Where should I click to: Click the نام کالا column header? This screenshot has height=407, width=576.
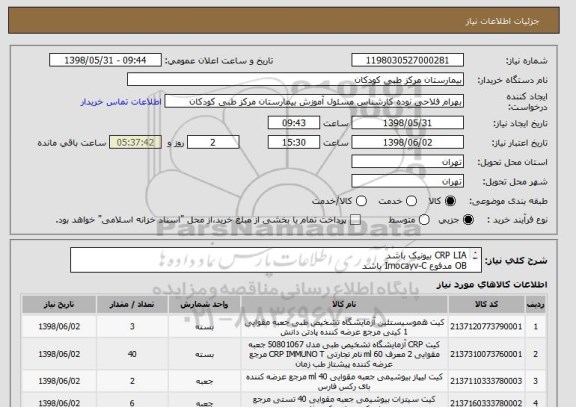344,305
